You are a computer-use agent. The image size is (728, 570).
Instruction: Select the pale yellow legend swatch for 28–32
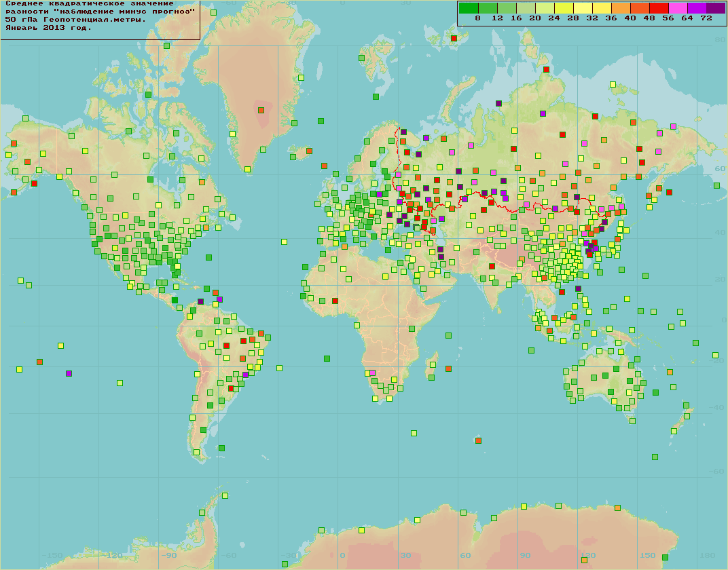coord(583,8)
